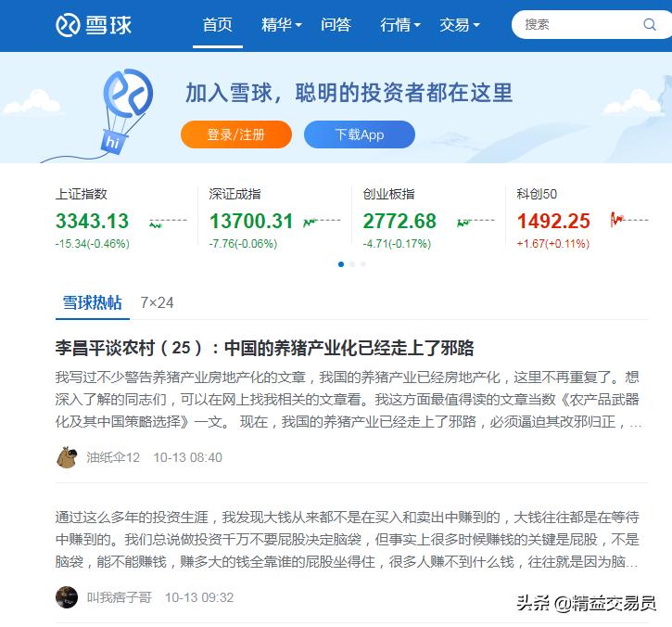
Task: Click 油纸伞12's avatar
Action: click(67, 457)
